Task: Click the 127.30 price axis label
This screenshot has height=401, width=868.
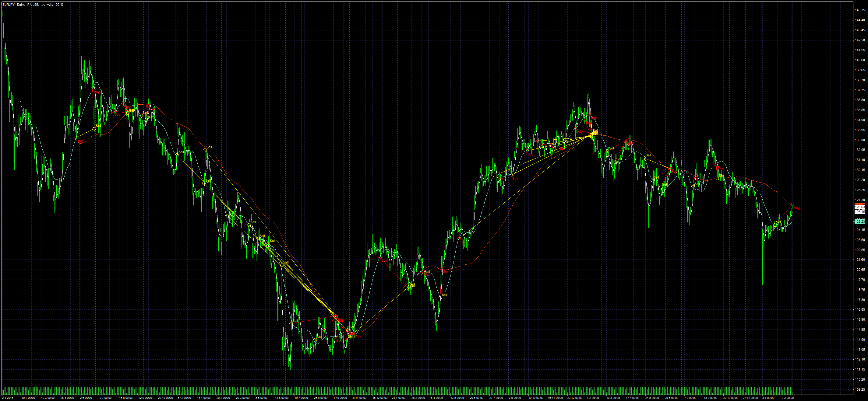Action: pyautogui.click(x=859, y=200)
